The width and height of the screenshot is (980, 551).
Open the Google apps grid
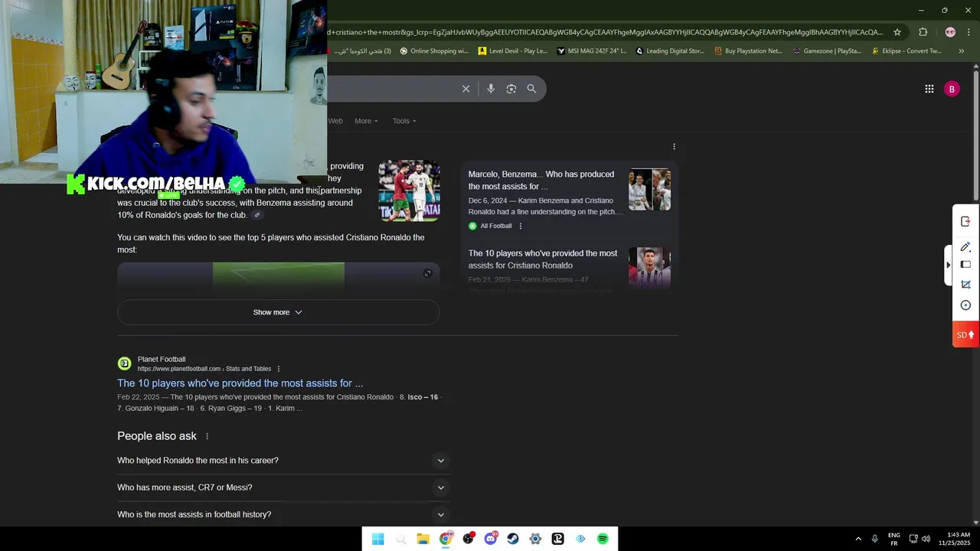point(929,89)
